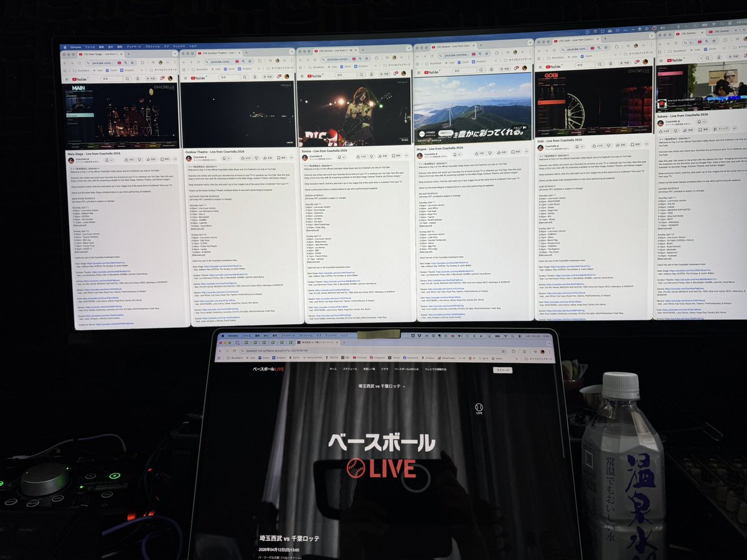
Task: Click laptop menu bar Wi-Fi icon
Action: click(x=505, y=335)
